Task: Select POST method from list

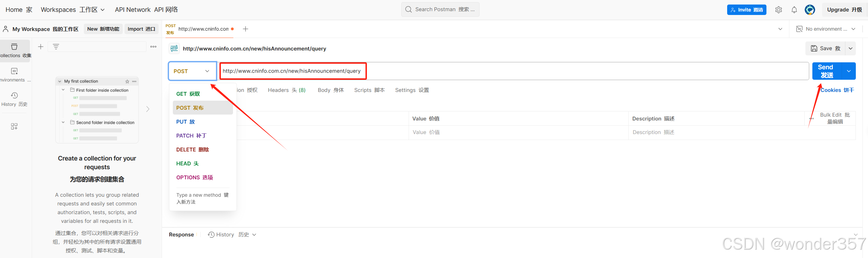Action: 203,108
